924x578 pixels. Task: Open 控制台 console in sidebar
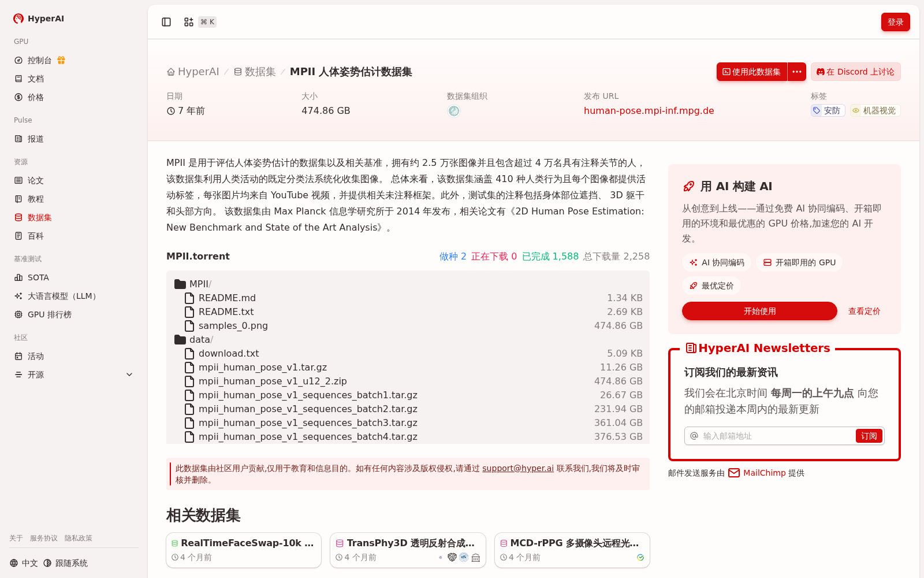coord(39,60)
